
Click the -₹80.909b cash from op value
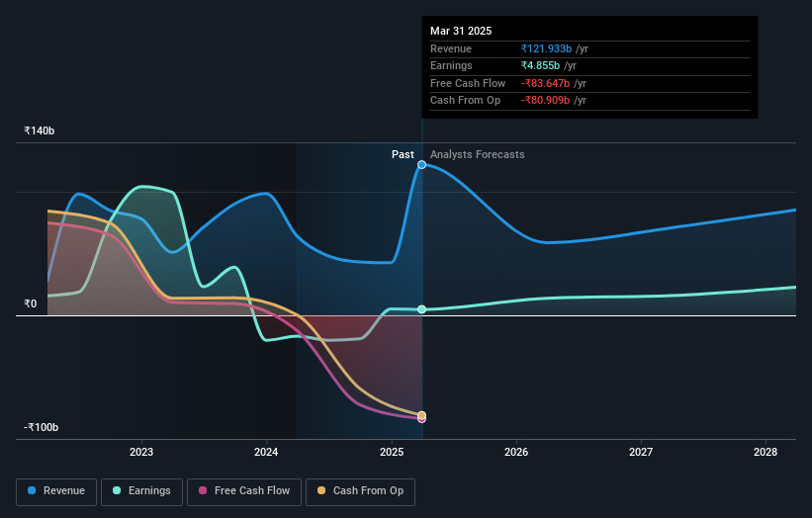click(545, 101)
